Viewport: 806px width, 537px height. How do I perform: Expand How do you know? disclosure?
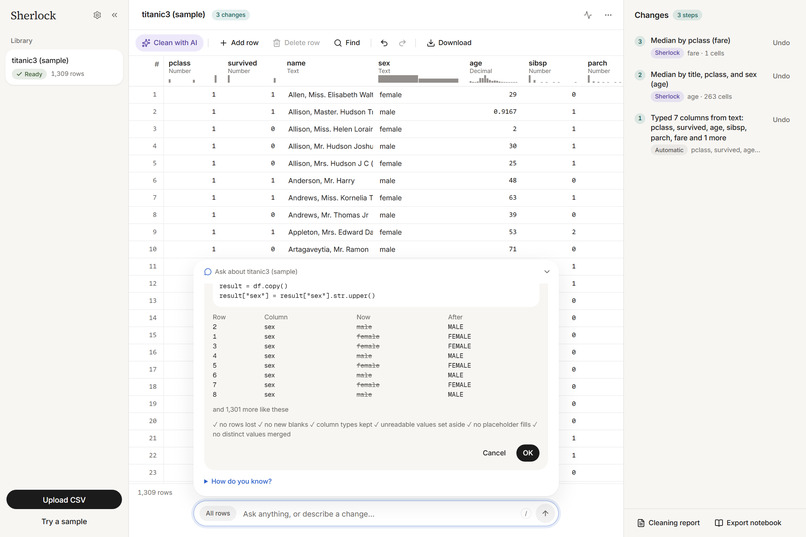(x=237, y=482)
